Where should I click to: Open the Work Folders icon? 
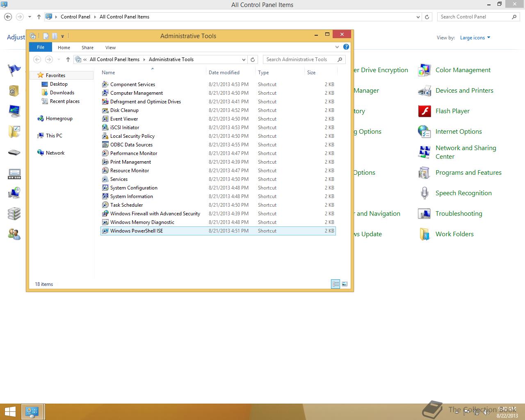(424, 234)
